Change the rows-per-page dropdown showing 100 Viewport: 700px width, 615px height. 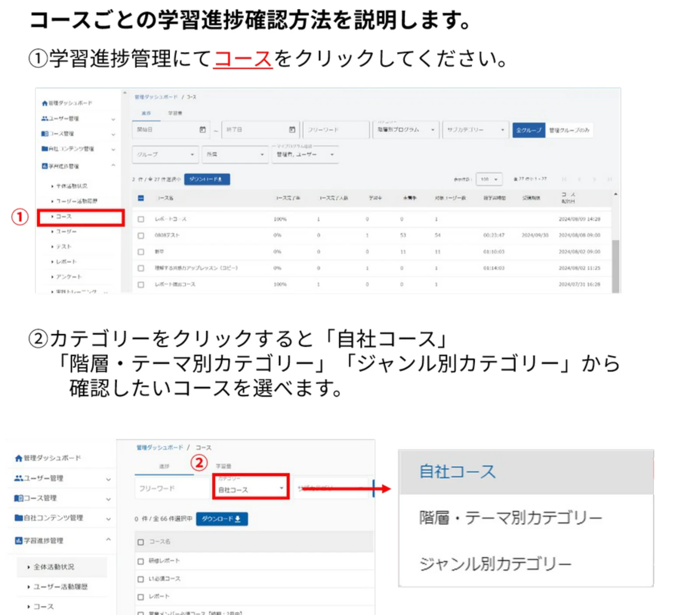click(x=489, y=179)
